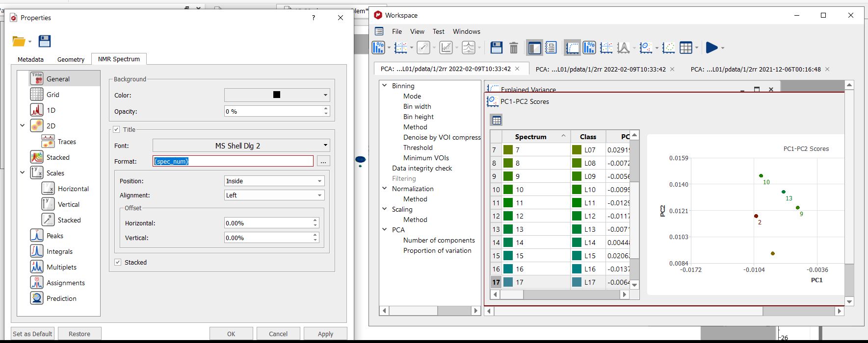Click the OK button
Screen dimensions: 868x343
231,334
